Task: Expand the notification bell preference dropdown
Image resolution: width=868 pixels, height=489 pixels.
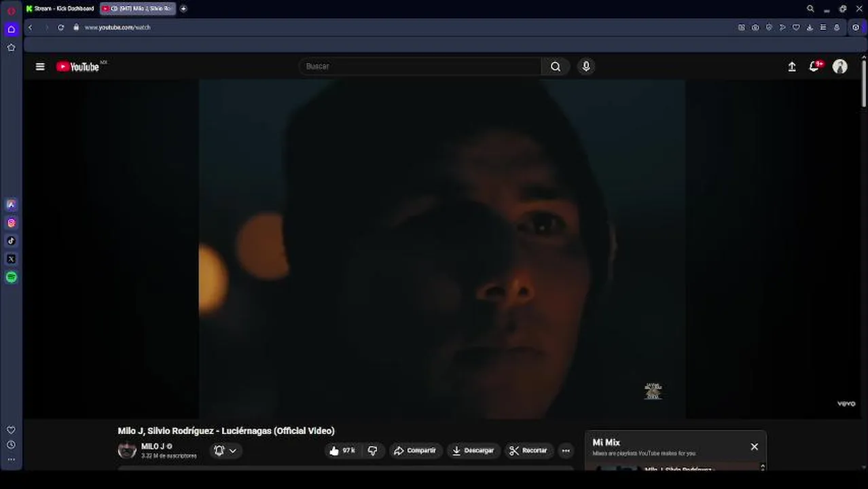Action: (225, 450)
